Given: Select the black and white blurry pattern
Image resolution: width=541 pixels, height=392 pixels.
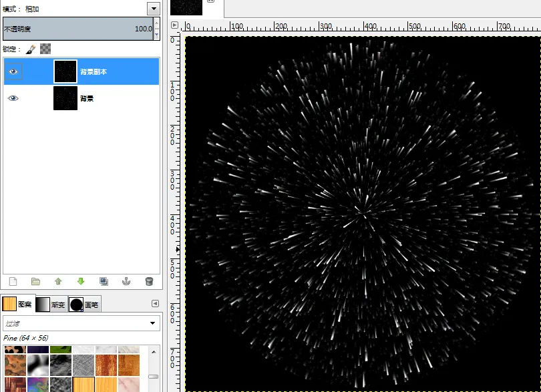Looking at the screenshot, I should 38,365.
